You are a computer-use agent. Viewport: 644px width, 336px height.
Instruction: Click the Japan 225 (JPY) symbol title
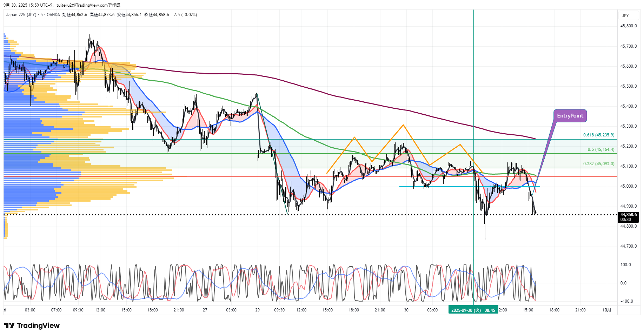(x=21, y=15)
